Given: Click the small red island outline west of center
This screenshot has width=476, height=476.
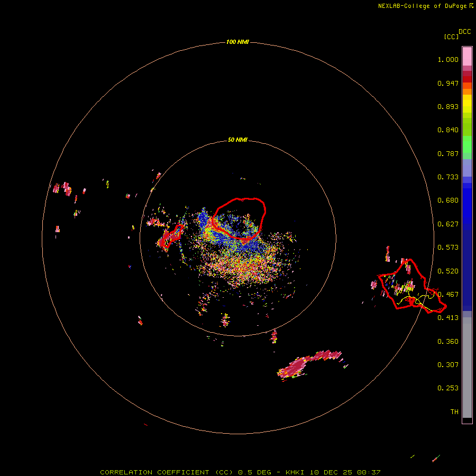Looking at the screenshot, I should 171,236.
